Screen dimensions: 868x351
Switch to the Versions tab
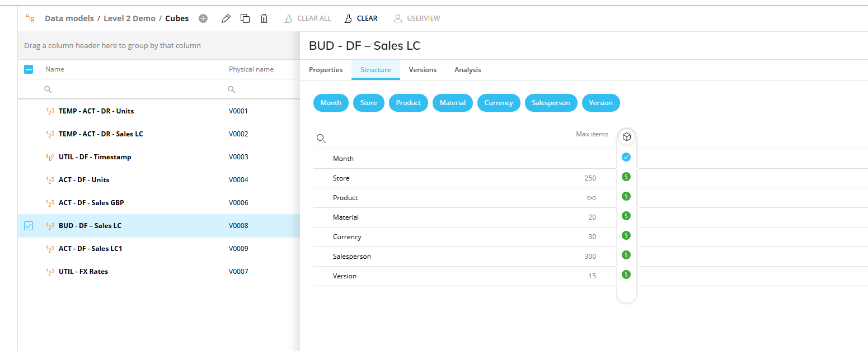pyautogui.click(x=423, y=70)
